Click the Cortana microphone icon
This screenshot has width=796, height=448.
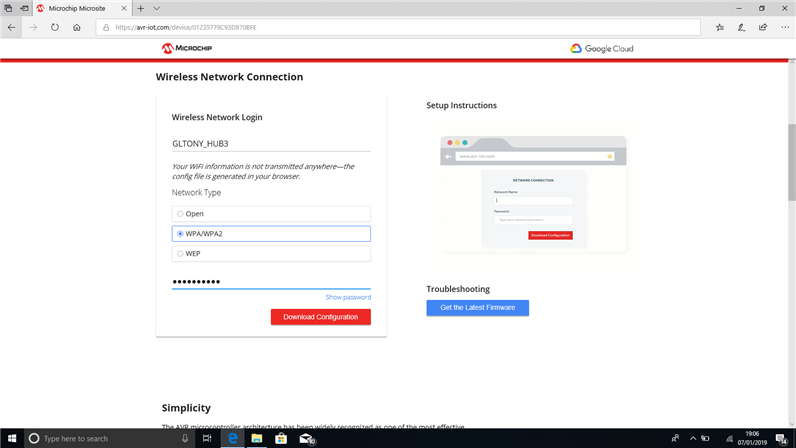tap(185, 438)
